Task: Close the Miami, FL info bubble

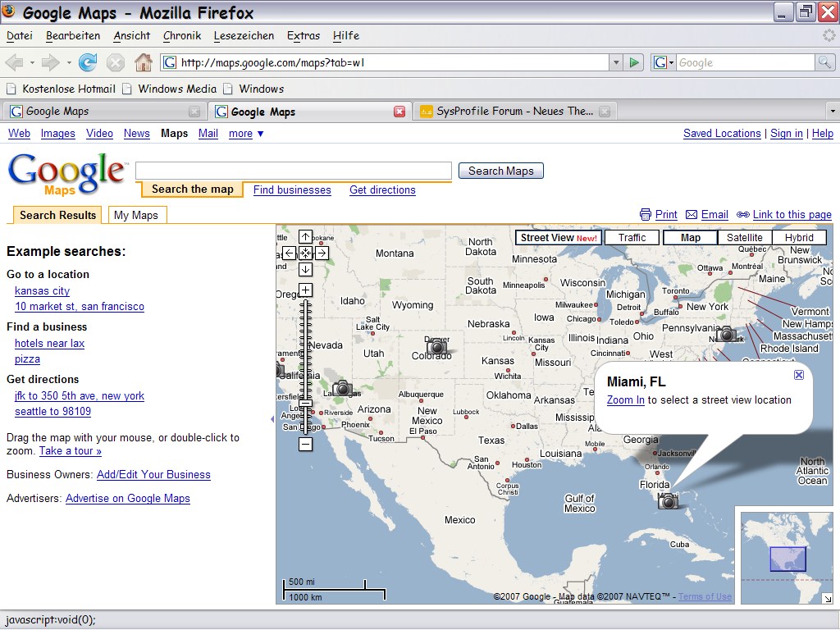Action: pos(799,375)
